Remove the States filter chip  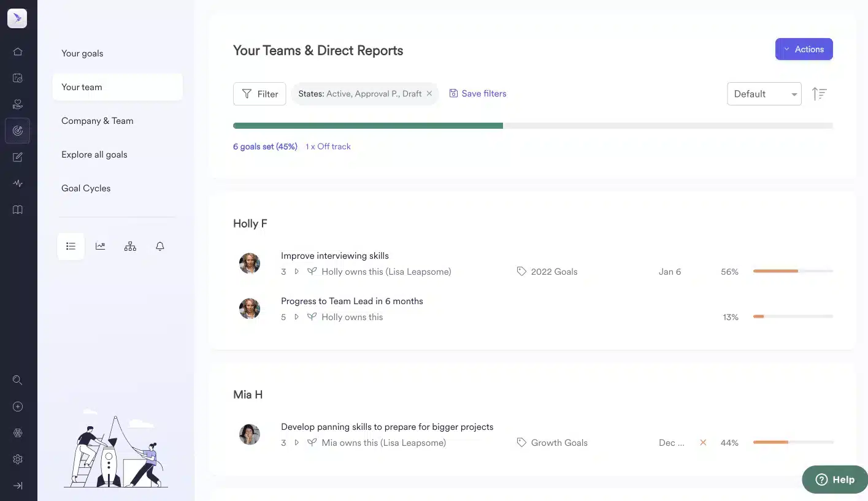coord(429,94)
